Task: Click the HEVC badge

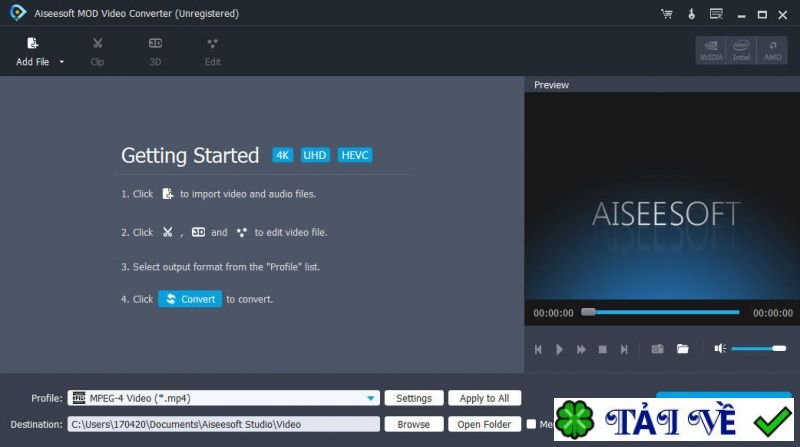Action: [x=355, y=155]
